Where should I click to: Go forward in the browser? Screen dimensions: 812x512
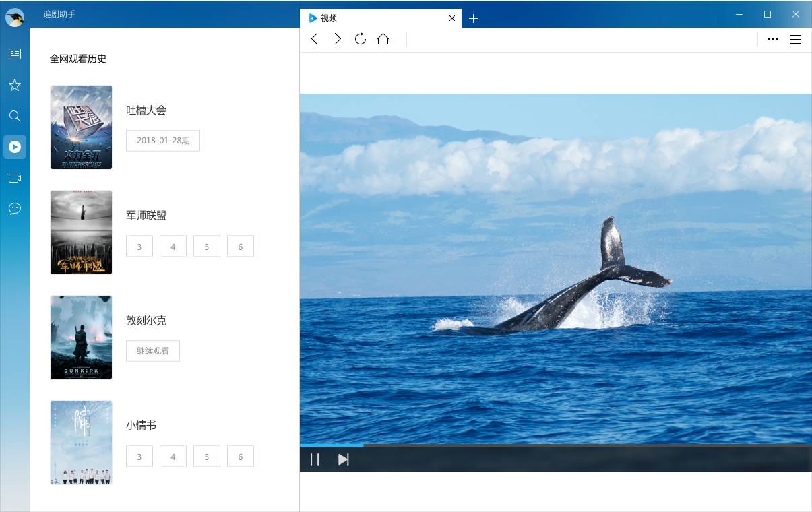338,39
